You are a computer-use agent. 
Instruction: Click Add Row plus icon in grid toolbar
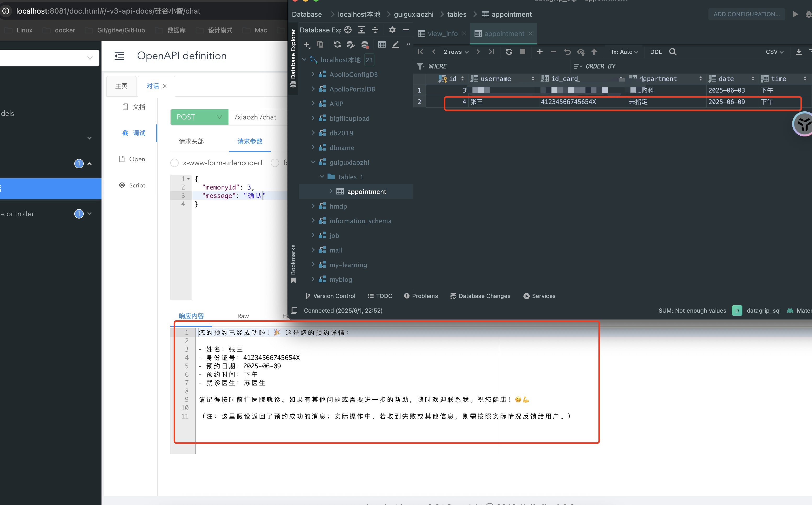point(540,52)
